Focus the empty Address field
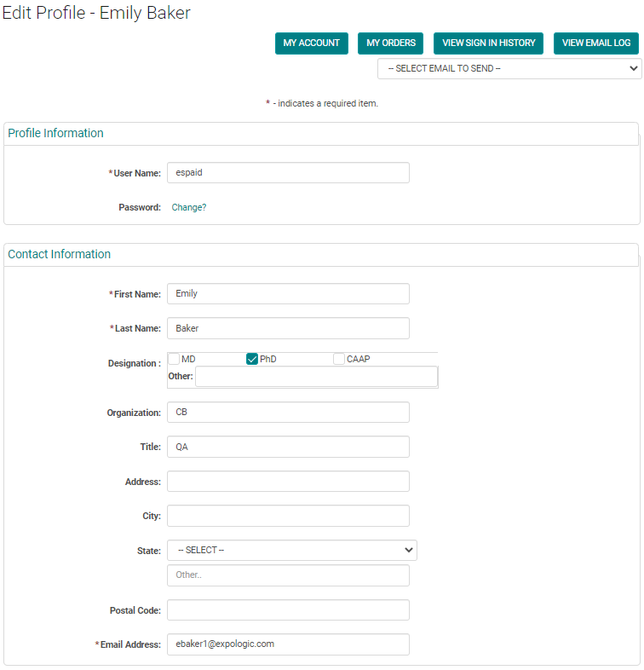The image size is (644, 670). pos(288,481)
